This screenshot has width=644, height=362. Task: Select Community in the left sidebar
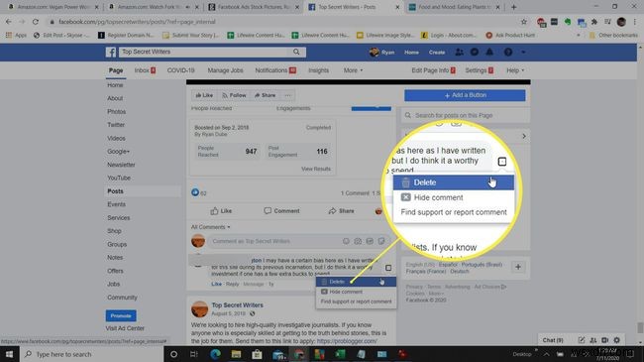[122, 298]
